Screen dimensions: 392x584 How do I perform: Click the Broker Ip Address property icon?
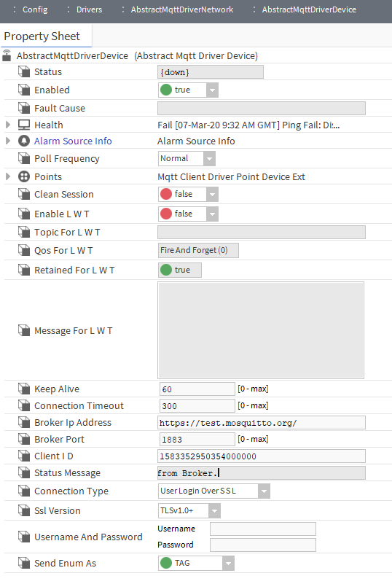[x=24, y=422]
